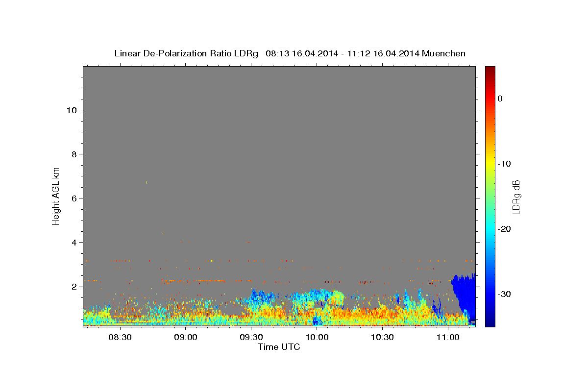This screenshot has width=588, height=392.
Task: Click the colorbar value -20
Action: (504, 229)
